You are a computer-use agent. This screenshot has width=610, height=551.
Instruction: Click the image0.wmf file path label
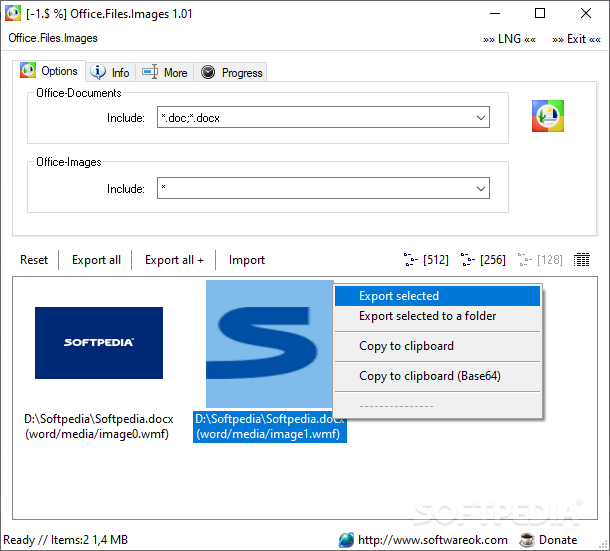tap(98, 426)
